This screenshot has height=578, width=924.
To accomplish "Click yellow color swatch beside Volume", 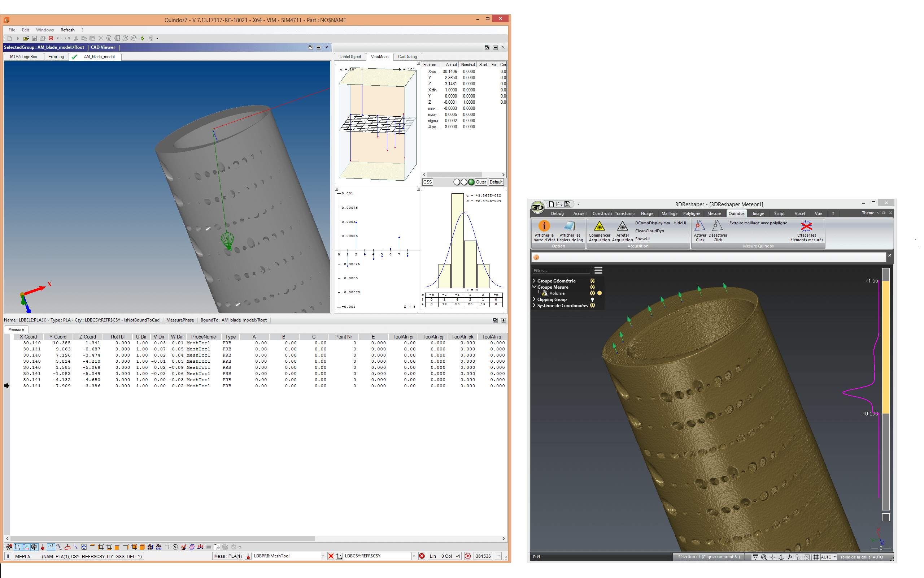I will (x=600, y=293).
